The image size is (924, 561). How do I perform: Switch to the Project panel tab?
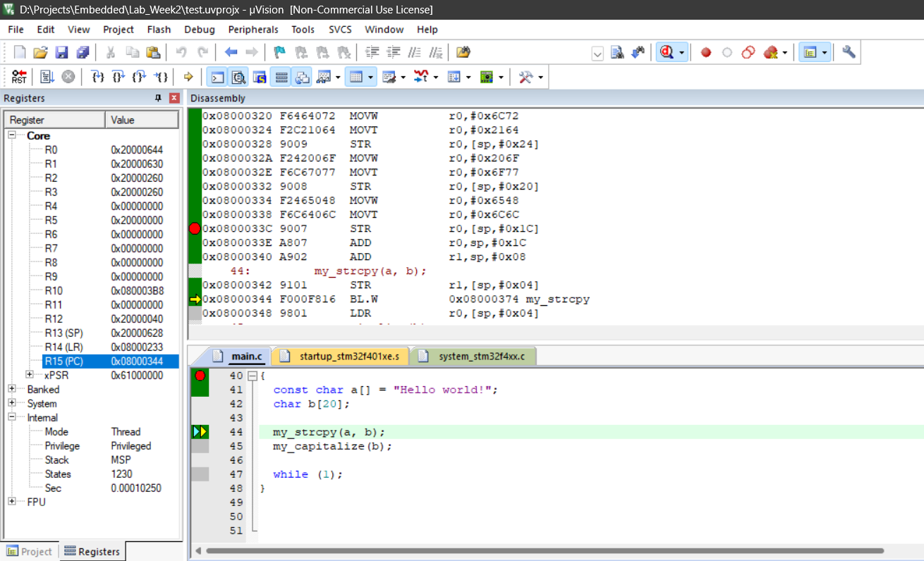pyautogui.click(x=30, y=551)
